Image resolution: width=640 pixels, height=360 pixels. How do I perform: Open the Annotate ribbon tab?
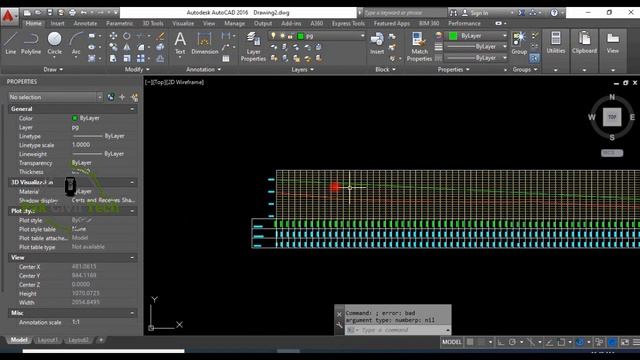[x=85, y=23]
